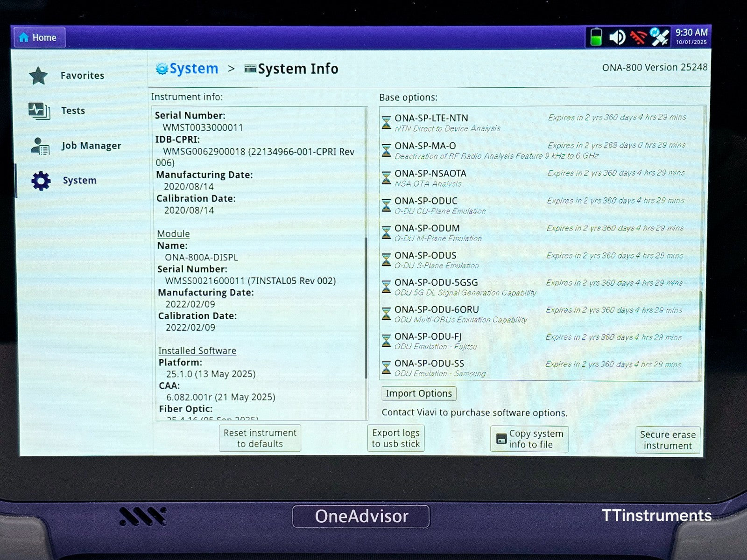Click Export logs to usb stick
Viewport: 747px width, 560px height.
pyautogui.click(x=396, y=438)
